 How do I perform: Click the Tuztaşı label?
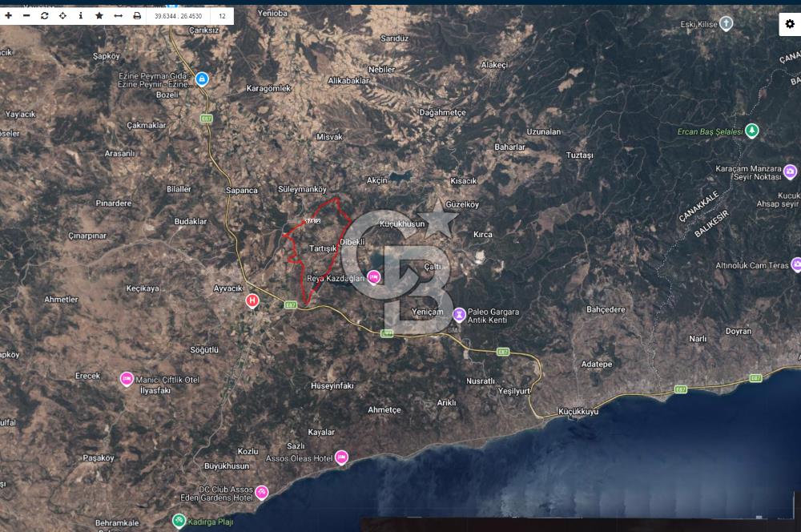tap(580, 155)
